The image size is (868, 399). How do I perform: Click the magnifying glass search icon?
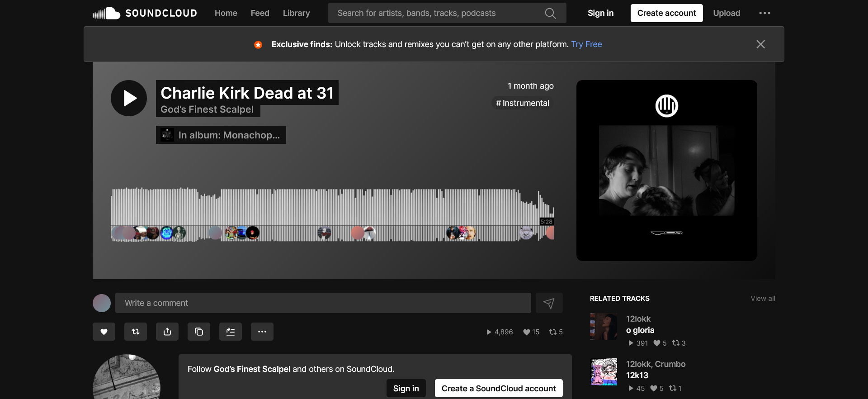(x=550, y=13)
